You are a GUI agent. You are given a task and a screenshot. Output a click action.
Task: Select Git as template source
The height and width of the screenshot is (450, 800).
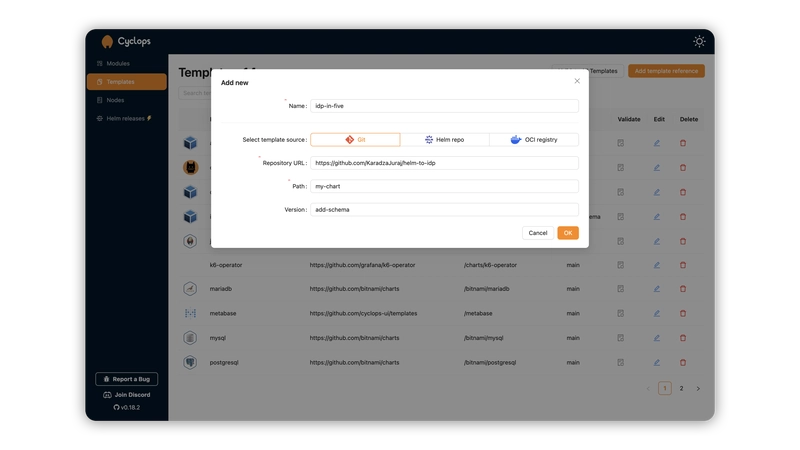click(x=355, y=140)
